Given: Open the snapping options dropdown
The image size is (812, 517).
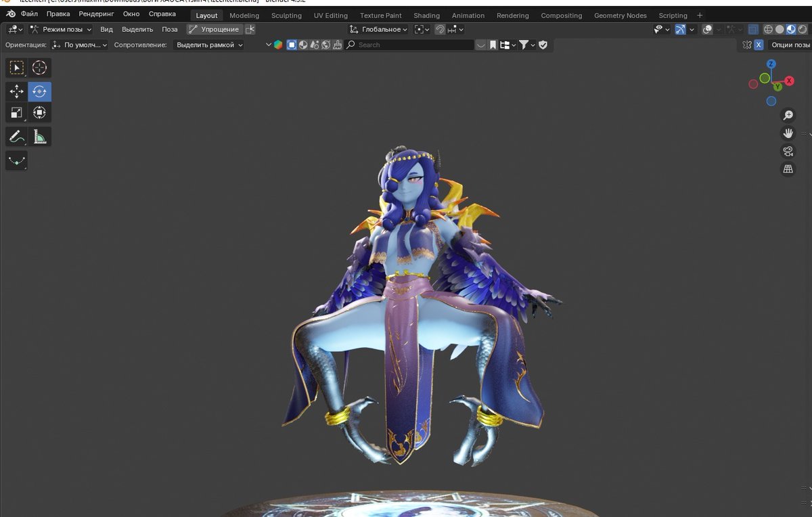Looking at the screenshot, I should coord(457,29).
